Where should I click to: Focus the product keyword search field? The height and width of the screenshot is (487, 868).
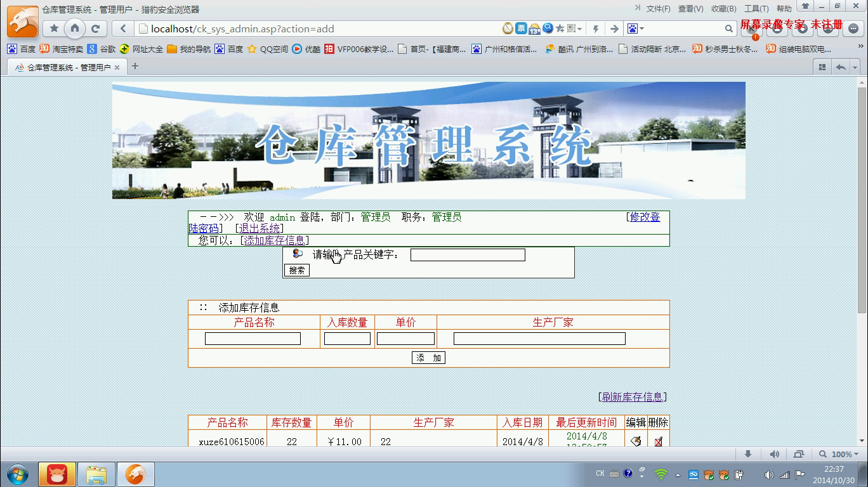pyautogui.click(x=468, y=255)
